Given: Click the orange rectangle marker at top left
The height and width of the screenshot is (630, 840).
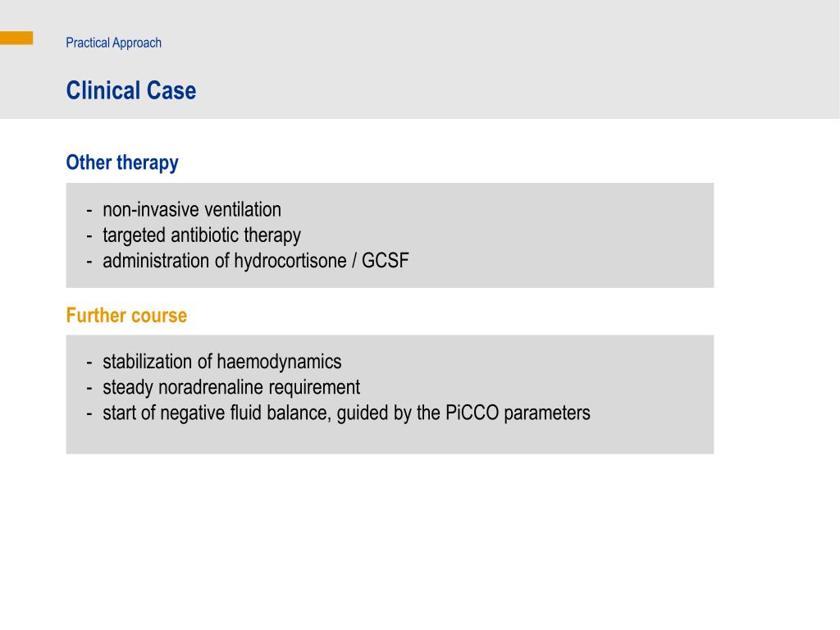Looking at the screenshot, I should (x=16, y=38).
